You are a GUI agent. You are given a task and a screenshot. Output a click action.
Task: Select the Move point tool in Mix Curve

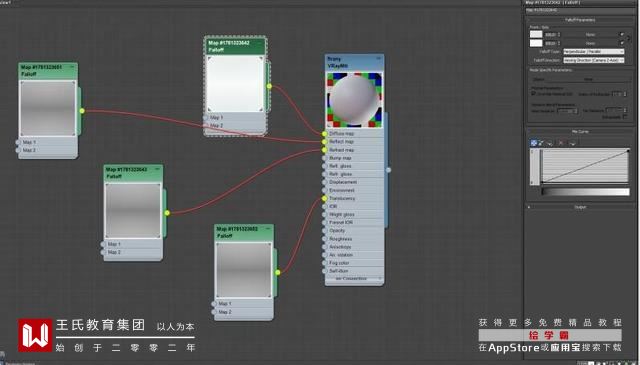(x=533, y=143)
